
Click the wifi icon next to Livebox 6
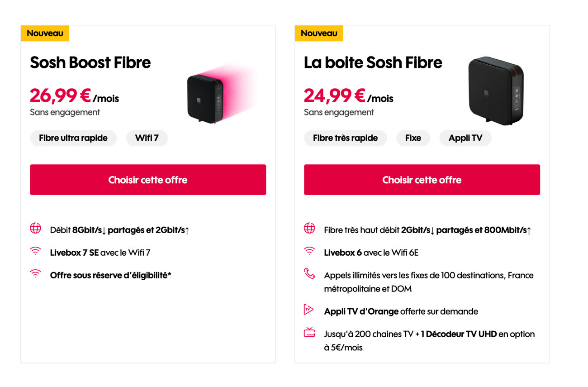pyautogui.click(x=309, y=251)
